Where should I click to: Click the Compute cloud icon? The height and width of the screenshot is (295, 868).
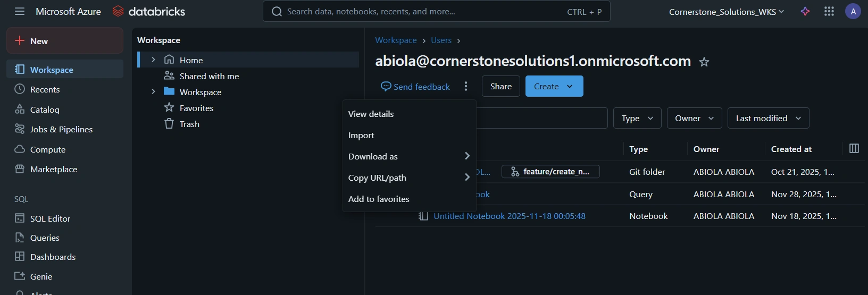[x=20, y=149]
